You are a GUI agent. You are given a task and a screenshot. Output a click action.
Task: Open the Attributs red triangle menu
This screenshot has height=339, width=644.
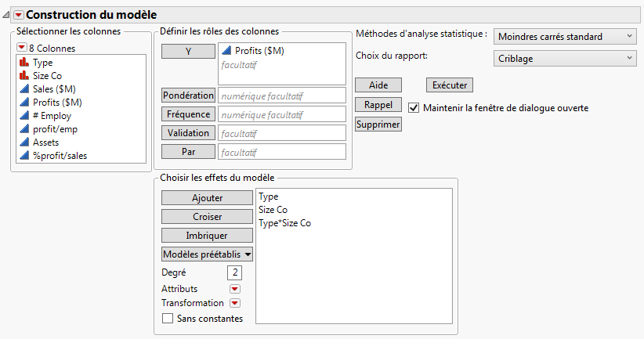(234, 289)
